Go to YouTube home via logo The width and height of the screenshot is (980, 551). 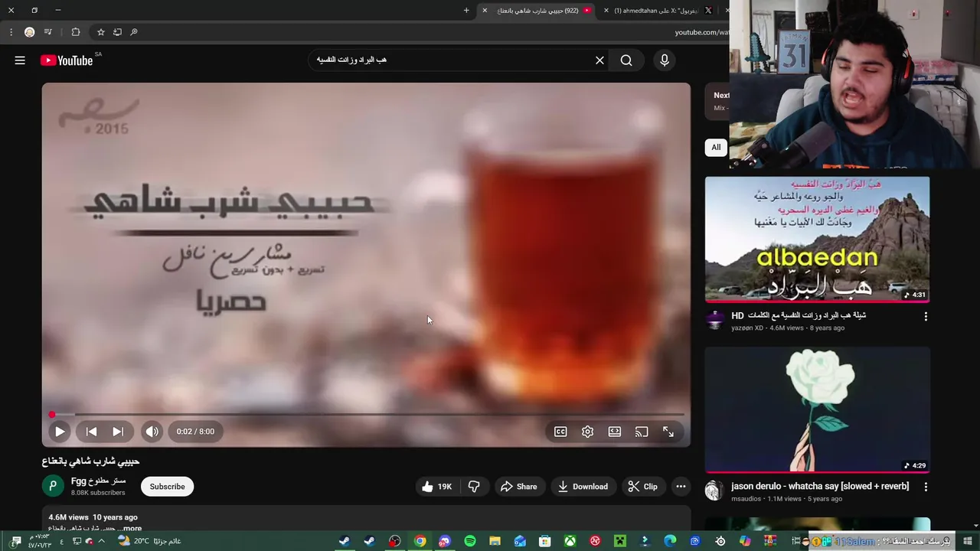pyautogui.click(x=67, y=60)
